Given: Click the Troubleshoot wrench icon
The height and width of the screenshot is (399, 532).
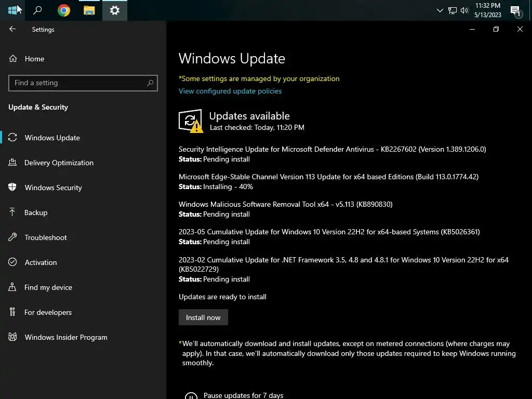Looking at the screenshot, I should (12, 237).
